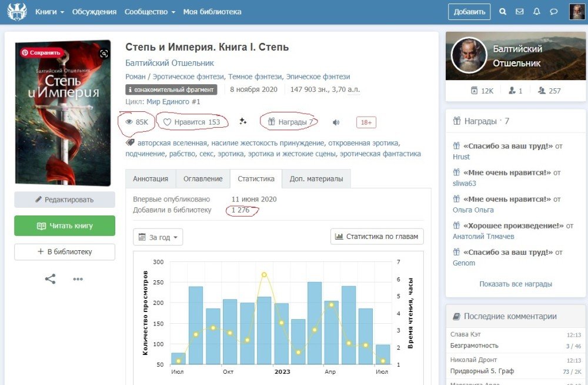
Task: Click the sparkle recommendation icon
Action: click(x=243, y=122)
